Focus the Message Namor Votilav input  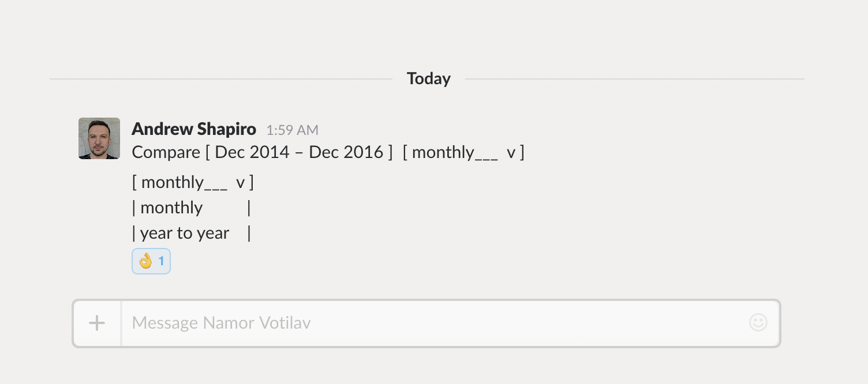pos(433,323)
